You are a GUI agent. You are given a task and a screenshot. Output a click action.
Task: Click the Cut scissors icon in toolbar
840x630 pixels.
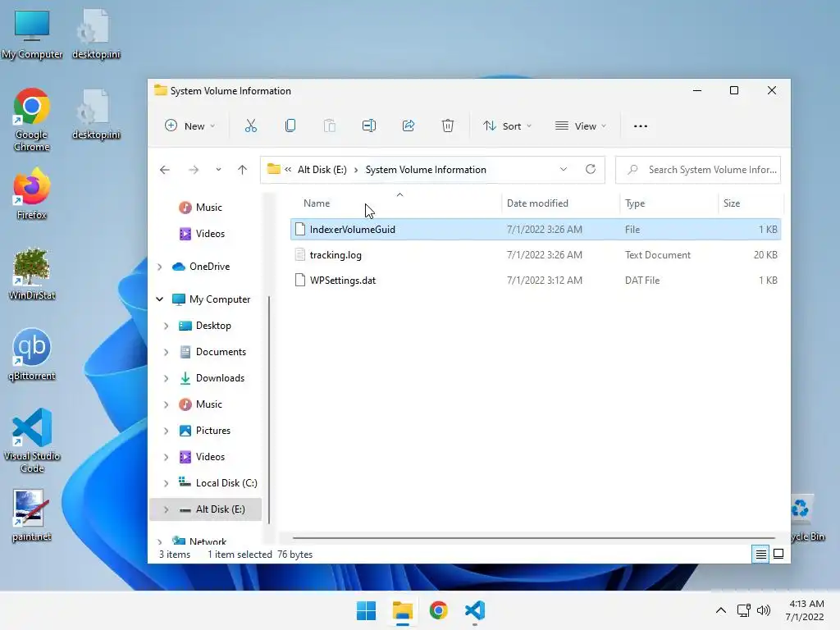(251, 126)
